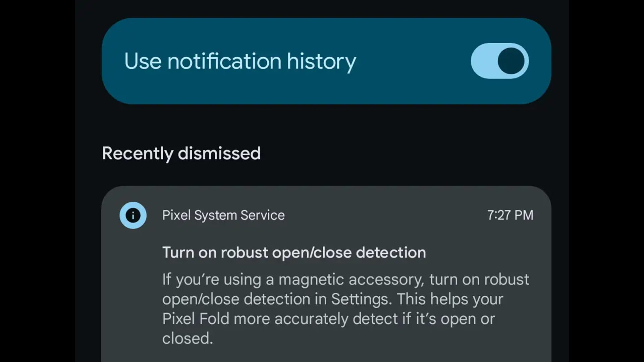Click "detection" at the end of the notification title
The width and height of the screenshot is (644, 362).
[391, 252]
